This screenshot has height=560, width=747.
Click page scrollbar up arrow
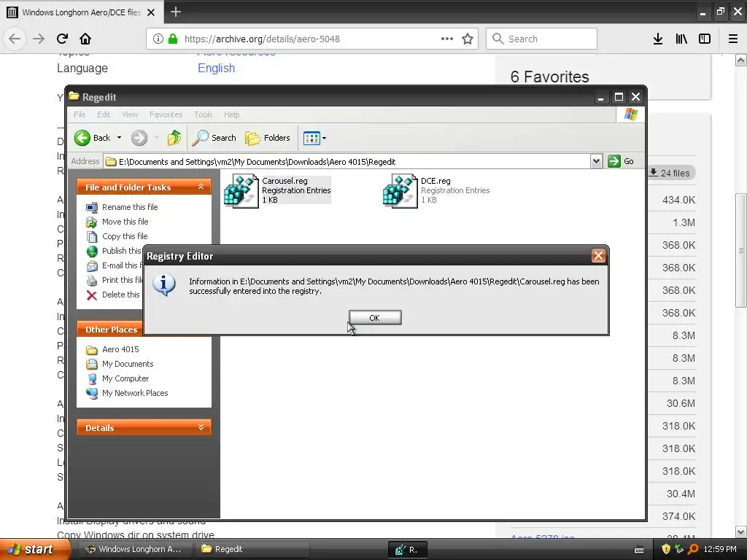pos(741,60)
